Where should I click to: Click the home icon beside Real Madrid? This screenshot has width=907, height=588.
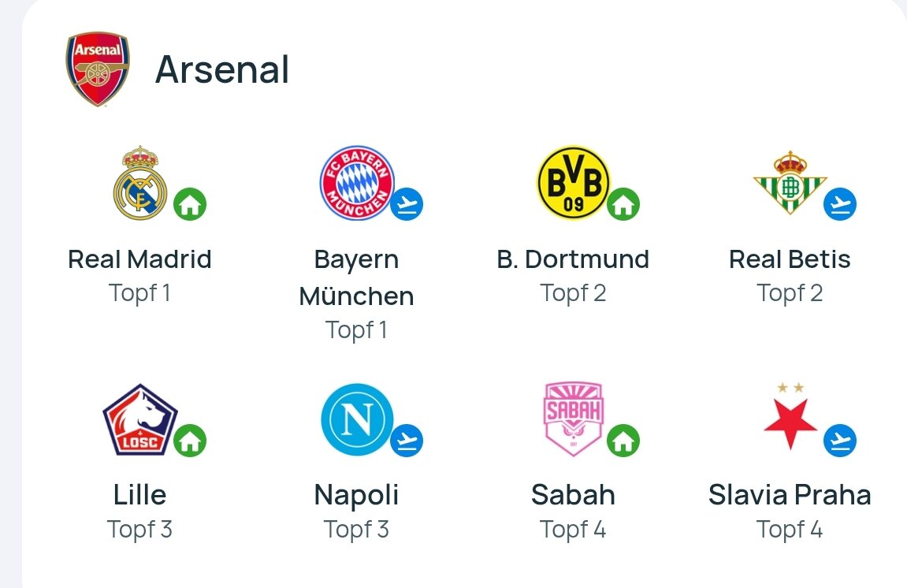point(190,204)
